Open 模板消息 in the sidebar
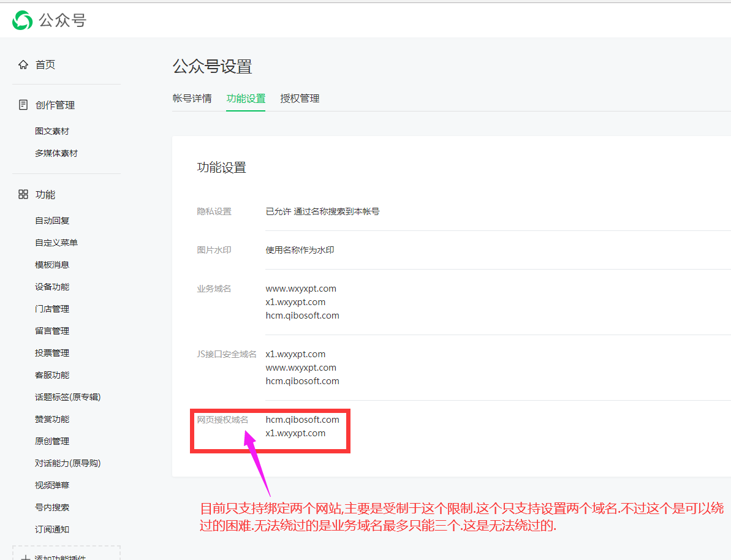 click(52, 265)
